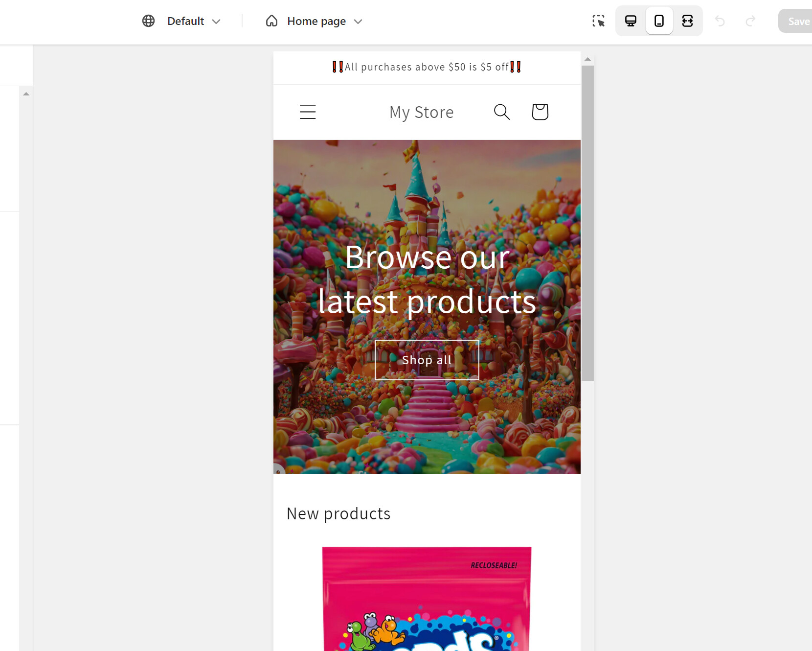Click the Browse our latest products heading
The height and width of the screenshot is (651, 812).
click(427, 279)
